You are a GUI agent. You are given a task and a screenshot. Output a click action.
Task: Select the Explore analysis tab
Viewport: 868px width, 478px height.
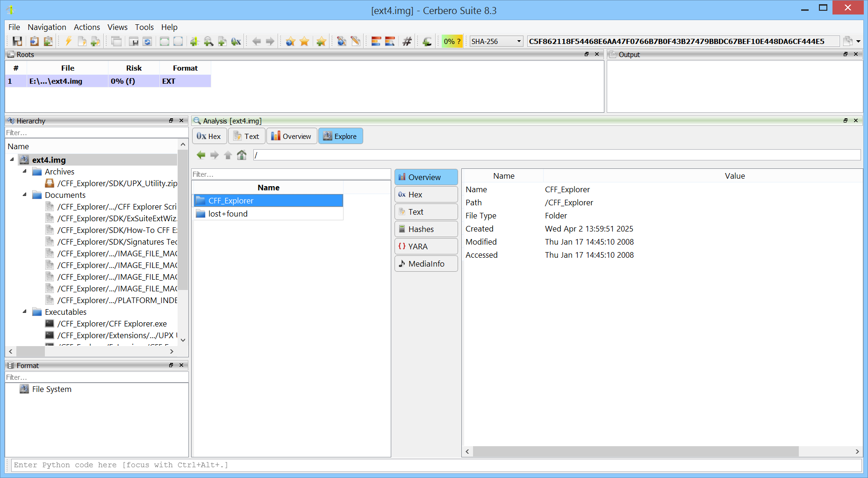click(340, 136)
